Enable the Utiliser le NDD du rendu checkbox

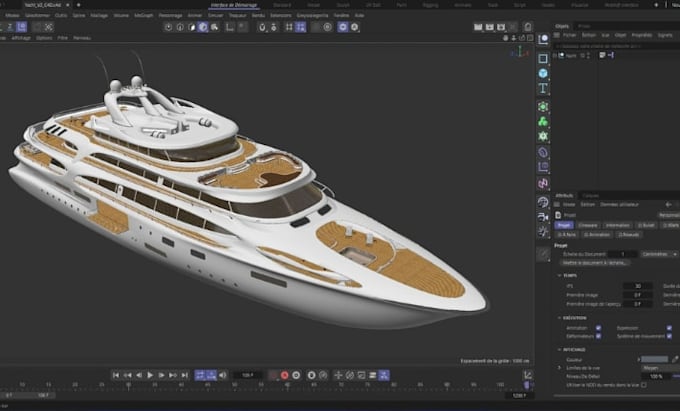click(644, 385)
